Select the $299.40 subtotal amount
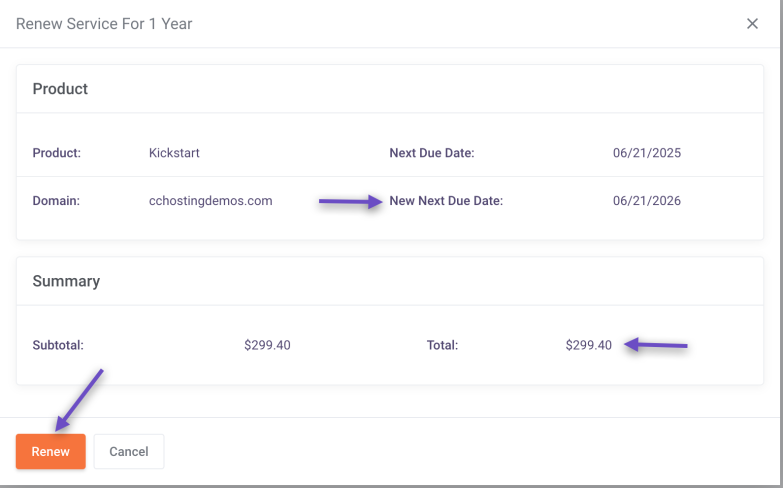 [267, 345]
